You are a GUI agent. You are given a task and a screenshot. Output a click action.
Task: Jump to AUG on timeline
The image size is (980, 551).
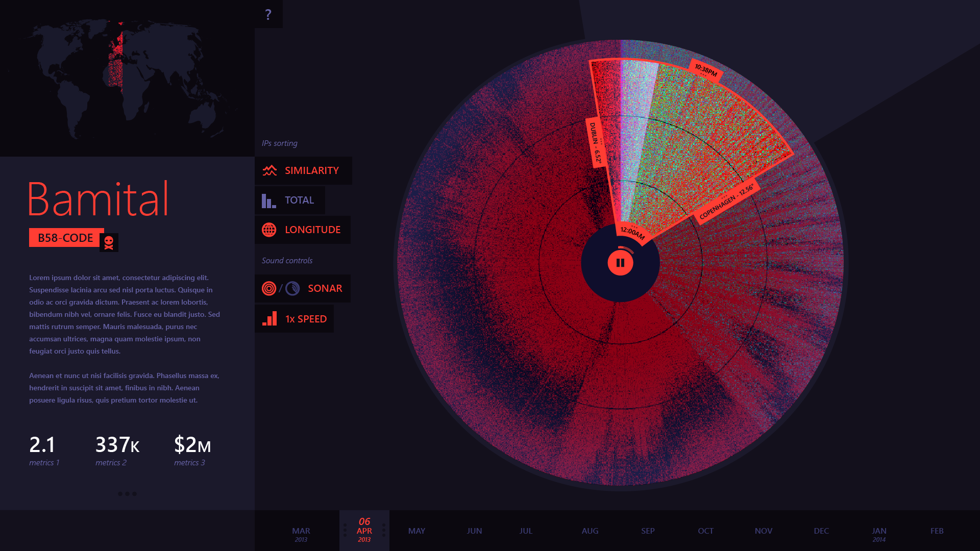click(590, 531)
